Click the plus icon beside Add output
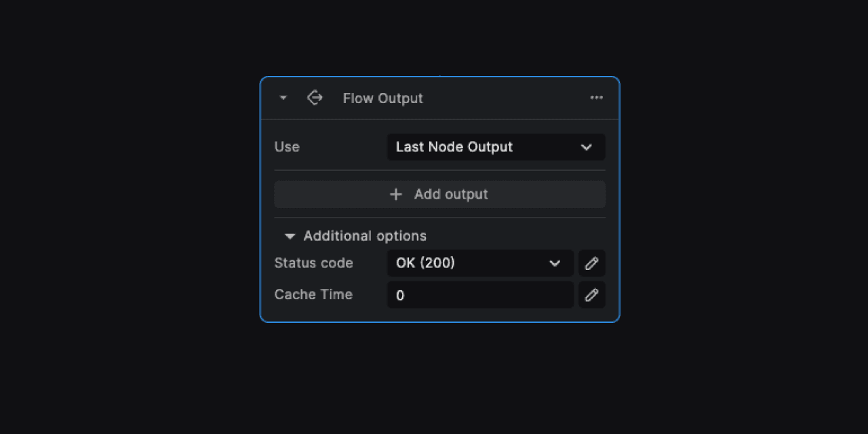Viewport: 868px width, 434px height. 396,195
